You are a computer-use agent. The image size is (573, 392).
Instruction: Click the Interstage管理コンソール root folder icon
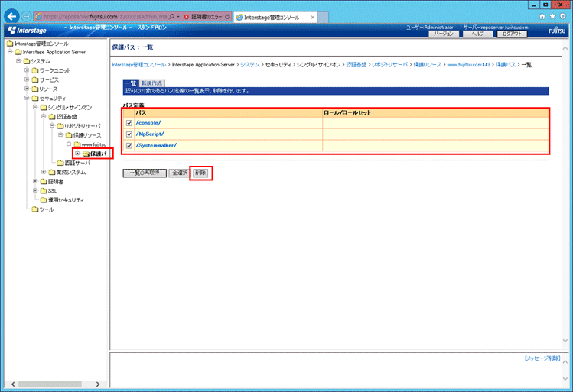(x=10, y=44)
